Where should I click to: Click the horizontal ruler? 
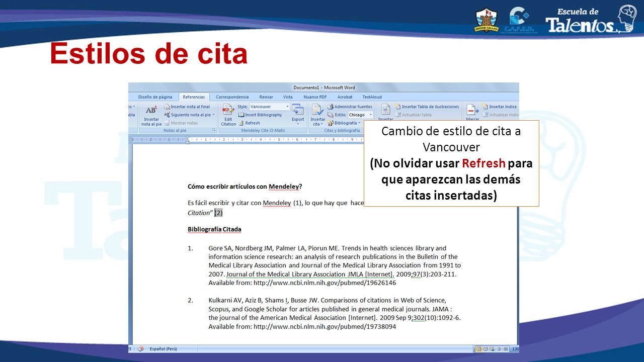248,139
